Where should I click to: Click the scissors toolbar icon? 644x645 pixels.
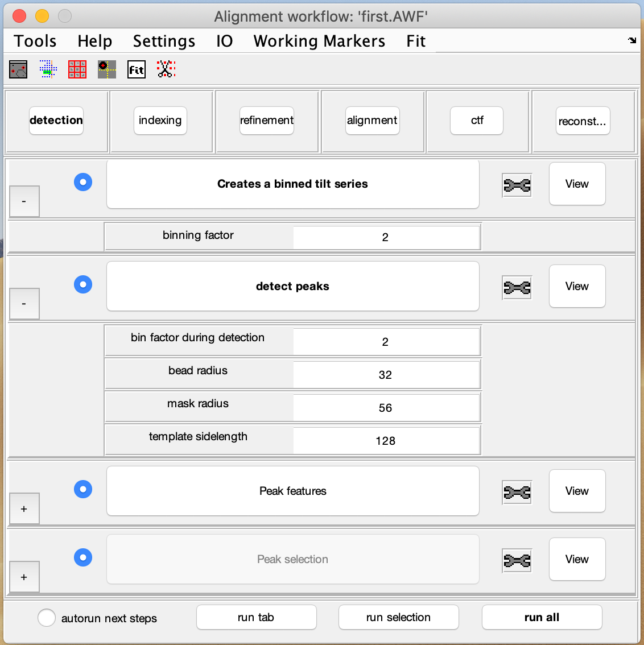tap(166, 69)
